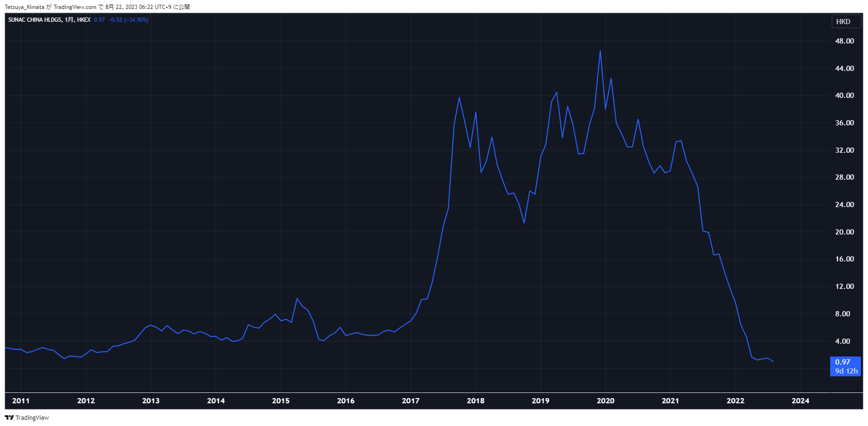This screenshot has height=426, width=868.
Task: Click the 32.00 price axis label
Action: pyautogui.click(x=844, y=150)
